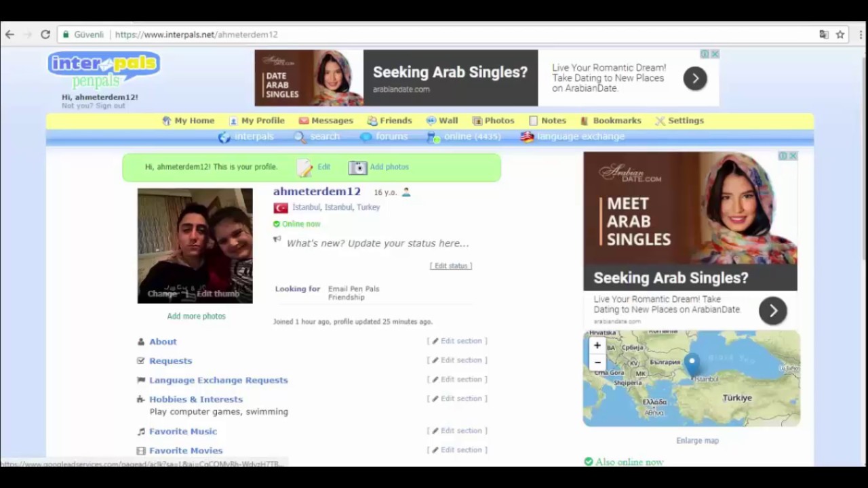The height and width of the screenshot is (488, 868).
Task: Open My Home from the yellow menu
Action: 188,121
